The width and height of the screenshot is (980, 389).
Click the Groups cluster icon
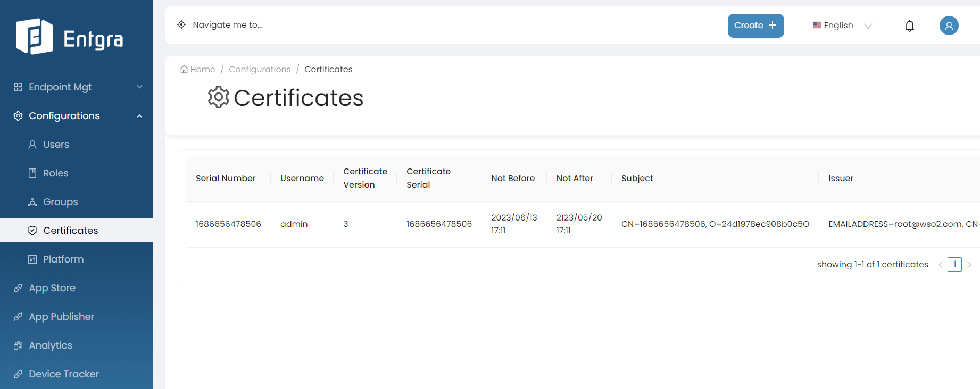32,202
